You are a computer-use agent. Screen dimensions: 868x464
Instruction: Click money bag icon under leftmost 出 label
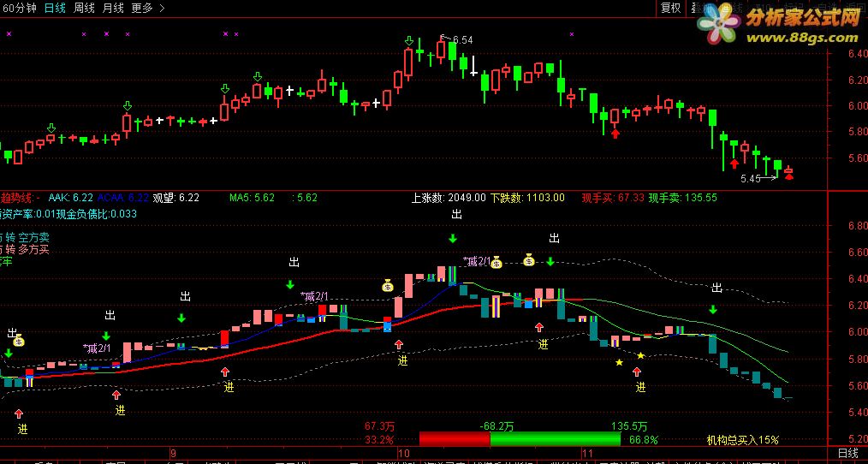19,341
